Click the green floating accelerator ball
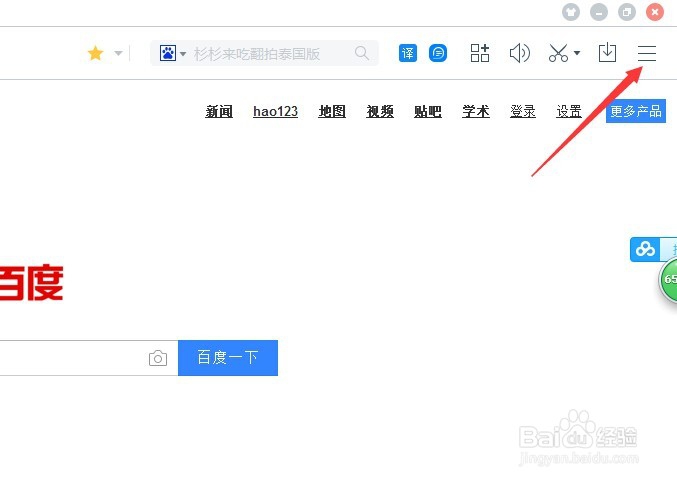 tap(668, 279)
